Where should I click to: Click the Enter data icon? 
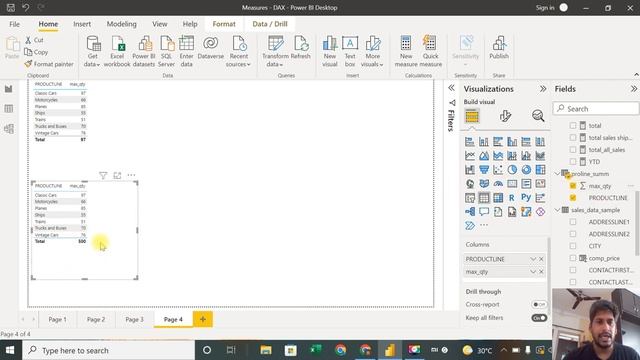tap(186, 44)
